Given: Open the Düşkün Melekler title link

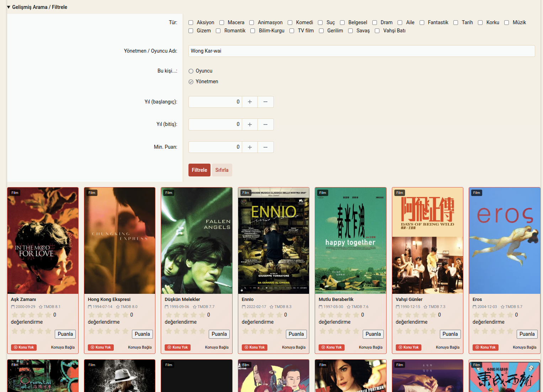Looking at the screenshot, I should (x=182, y=300).
